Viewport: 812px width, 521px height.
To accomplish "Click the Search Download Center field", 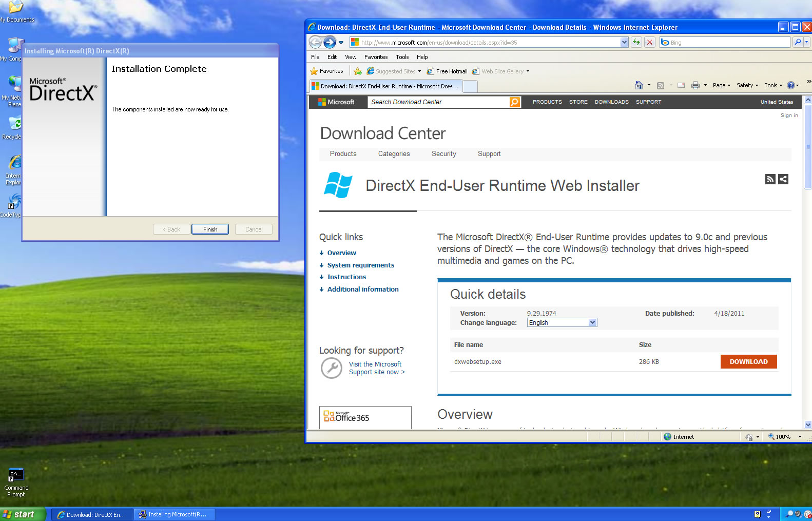I will click(439, 102).
